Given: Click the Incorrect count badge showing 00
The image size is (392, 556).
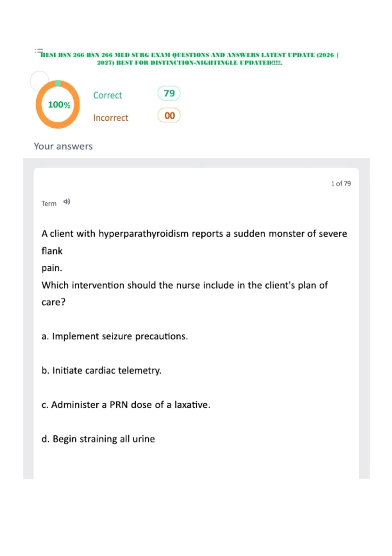Looking at the screenshot, I should click(x=169, y=115).
